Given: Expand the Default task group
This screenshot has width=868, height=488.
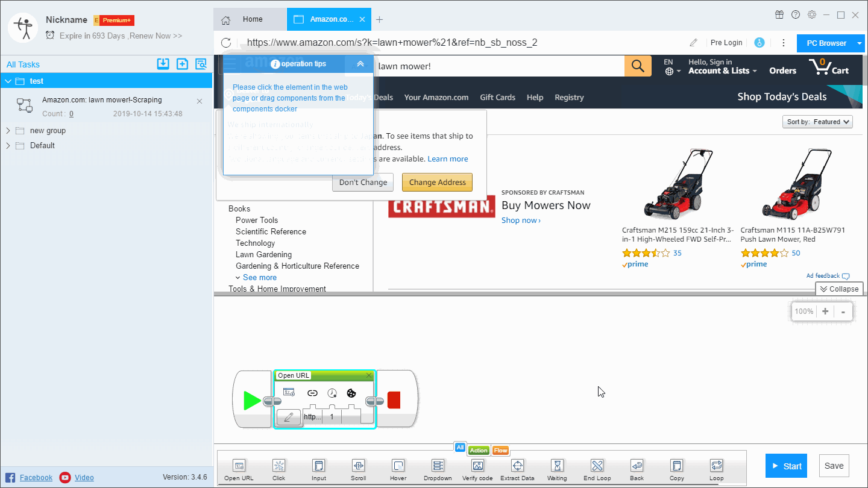Looking at the screenshot, I should coord(8,146).
